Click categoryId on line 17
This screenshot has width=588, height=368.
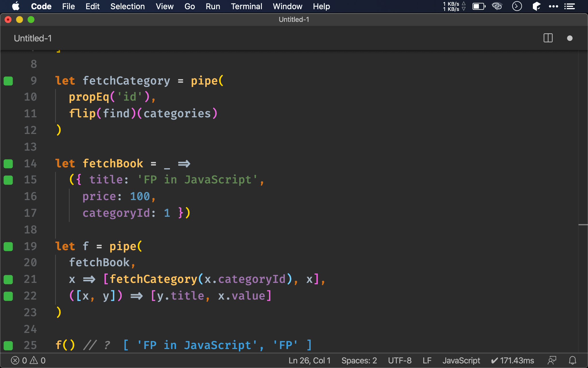coord(116,213)
